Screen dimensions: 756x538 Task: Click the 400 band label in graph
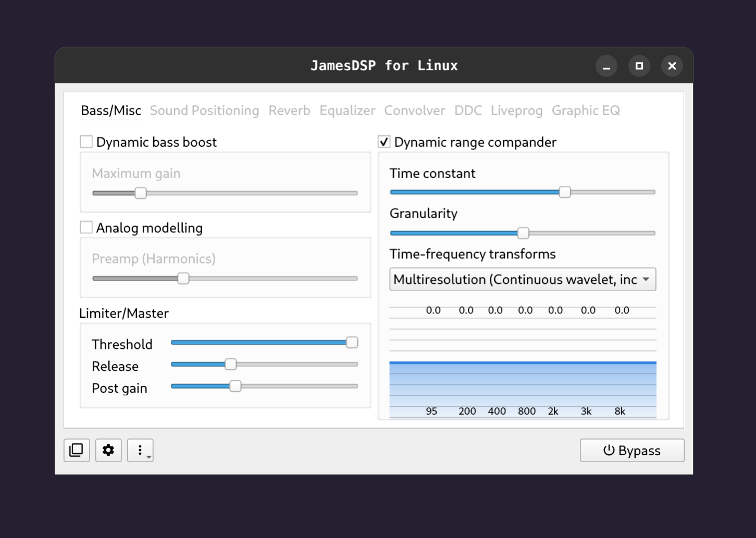[x=497, y=411]
